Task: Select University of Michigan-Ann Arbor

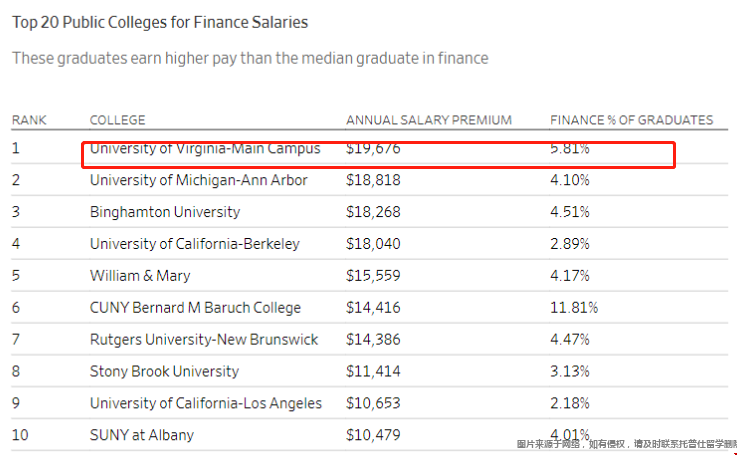Action: point(198,180)
